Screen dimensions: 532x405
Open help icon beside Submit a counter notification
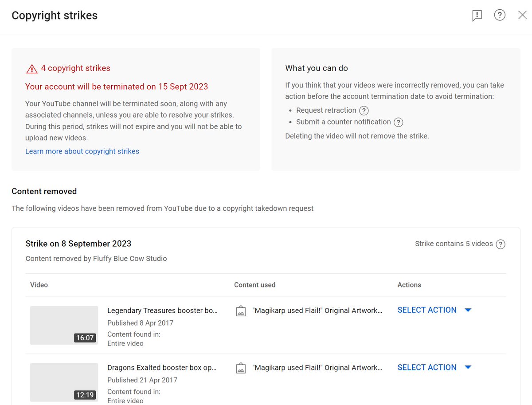click(399, 122)
